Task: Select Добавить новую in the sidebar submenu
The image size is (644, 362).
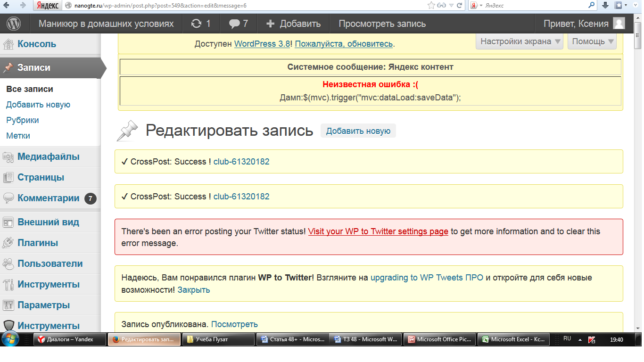Action: [38, 105]
